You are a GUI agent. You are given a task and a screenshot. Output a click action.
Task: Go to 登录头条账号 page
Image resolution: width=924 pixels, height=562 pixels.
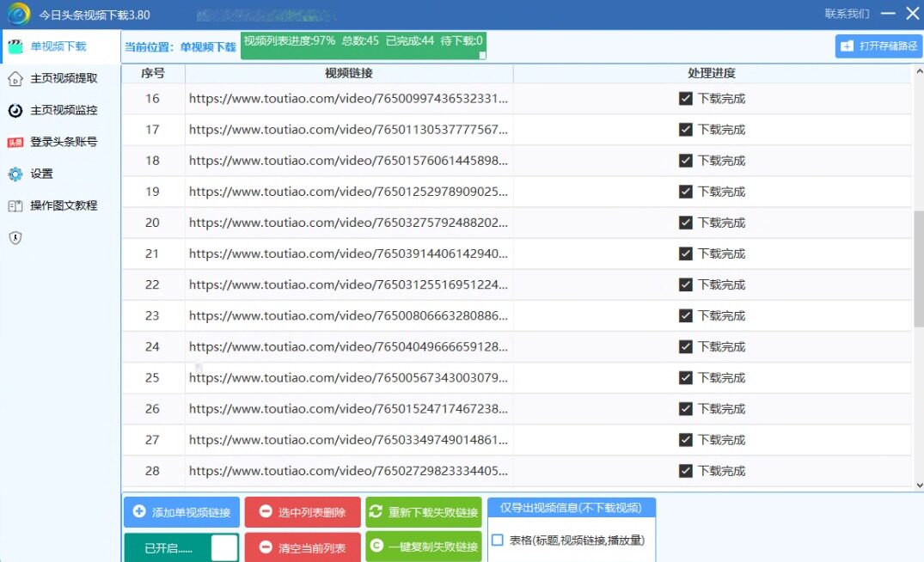(x=61, y=142)
